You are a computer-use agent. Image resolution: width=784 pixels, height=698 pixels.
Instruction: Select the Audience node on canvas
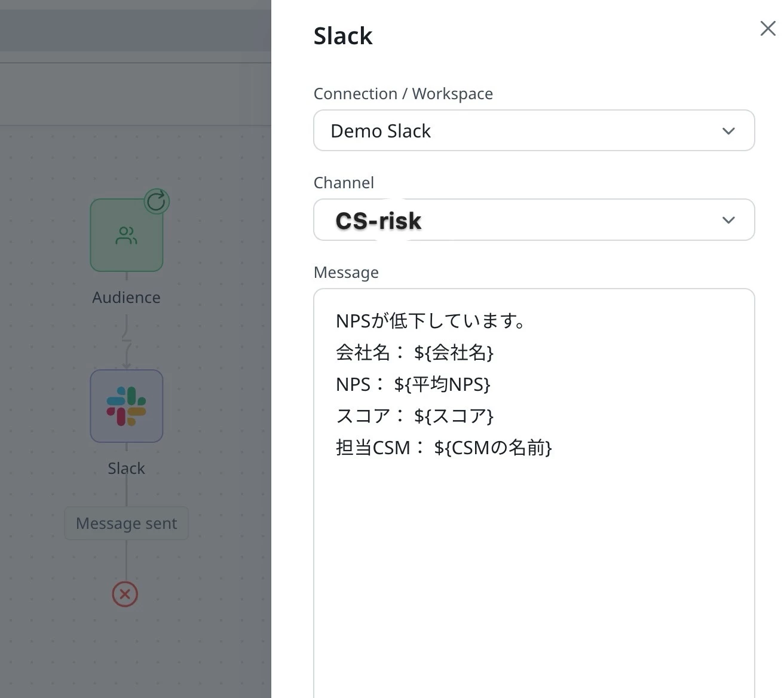(x=127, y=235)
